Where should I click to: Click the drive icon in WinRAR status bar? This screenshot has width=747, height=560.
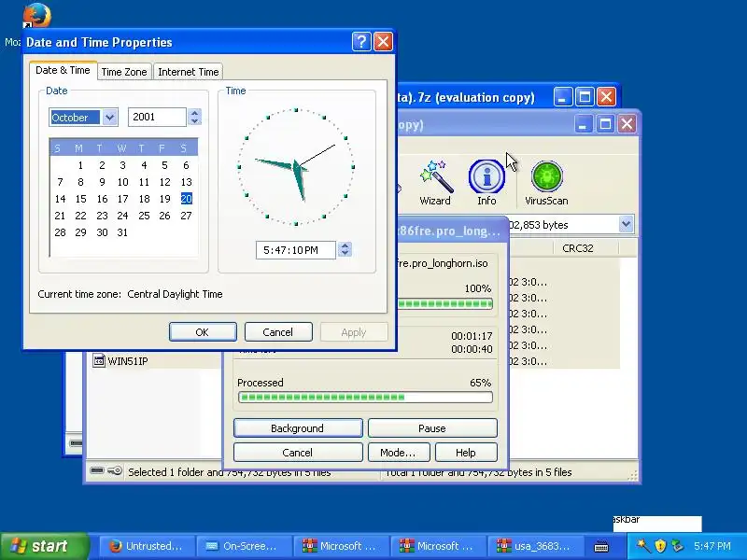tap(97, 471)
